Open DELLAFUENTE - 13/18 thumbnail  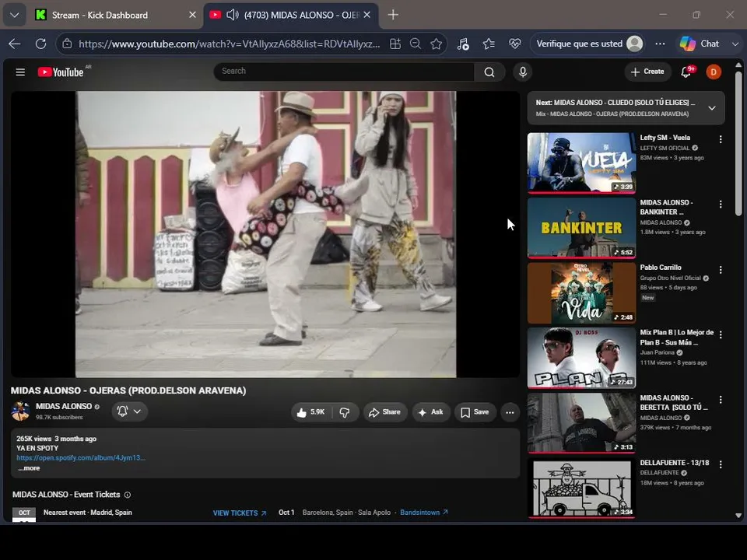pyautogui.click(x=581, y=488)
